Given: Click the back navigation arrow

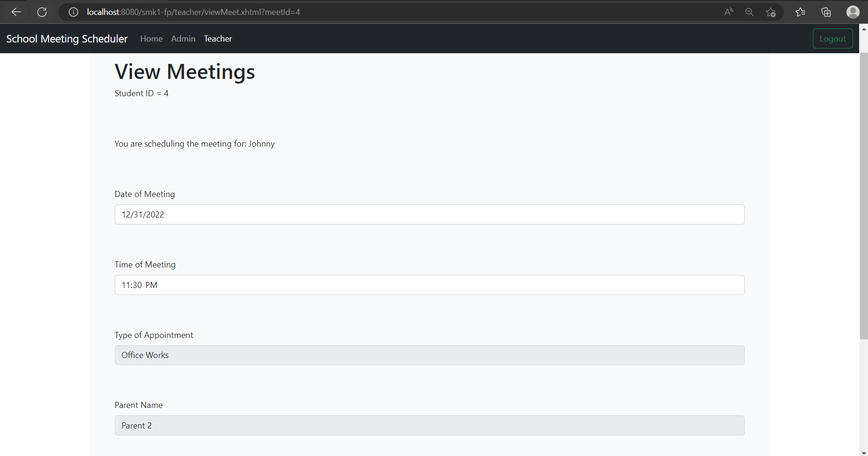Looking at the screenshot, I should point(16,12).
